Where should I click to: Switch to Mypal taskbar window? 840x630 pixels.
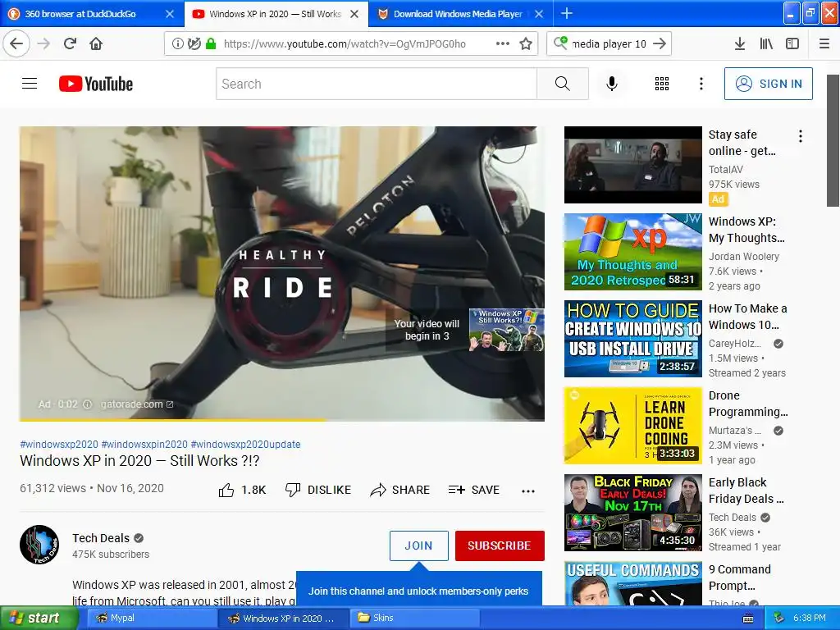[151, 619]
